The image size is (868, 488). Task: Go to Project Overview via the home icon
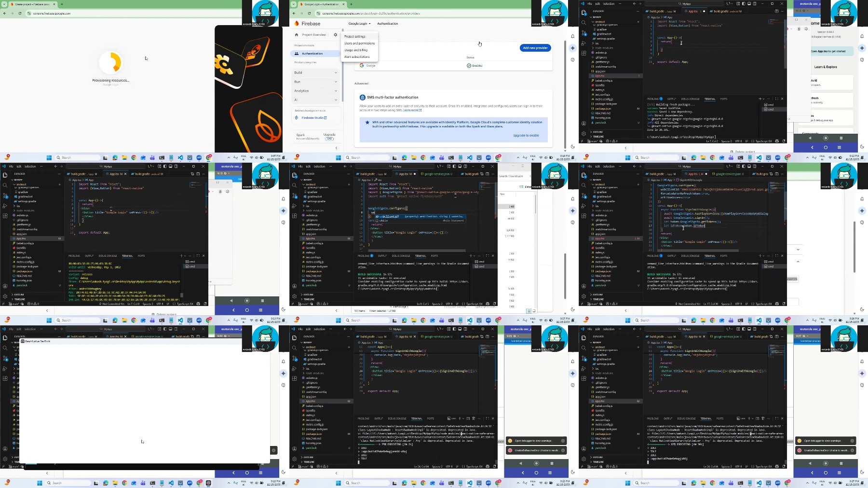[297, 35]
